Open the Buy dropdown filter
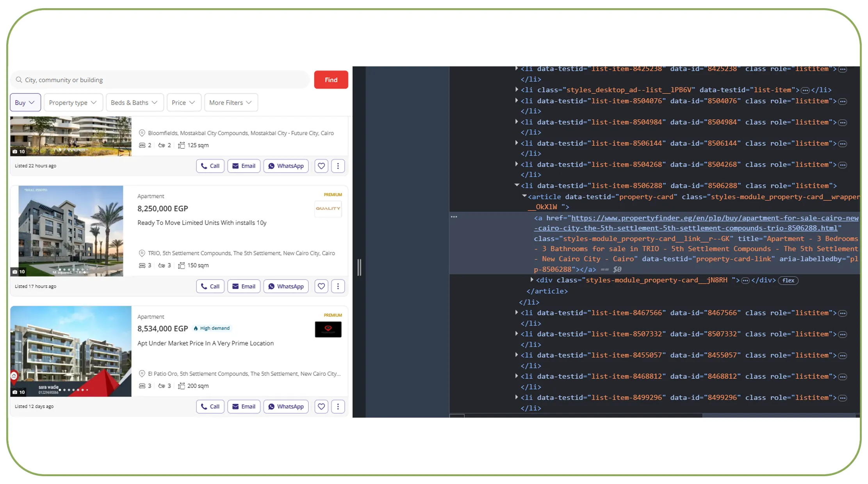This screenshot has width=868, height=484. [25, 102]
